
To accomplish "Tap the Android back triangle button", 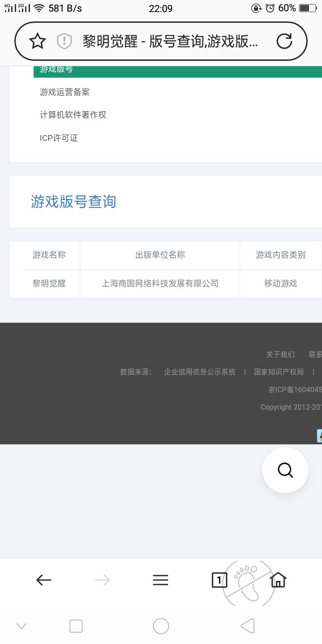I will click(247, 626).
